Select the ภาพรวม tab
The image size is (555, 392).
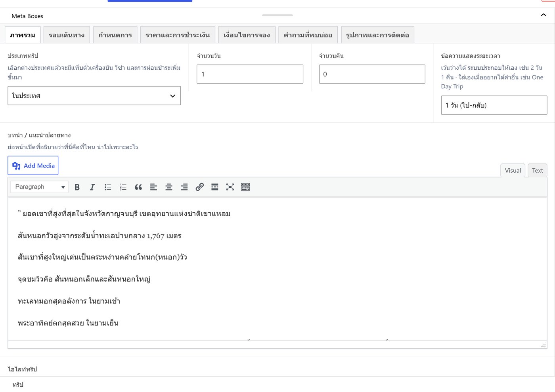[23, 35]
